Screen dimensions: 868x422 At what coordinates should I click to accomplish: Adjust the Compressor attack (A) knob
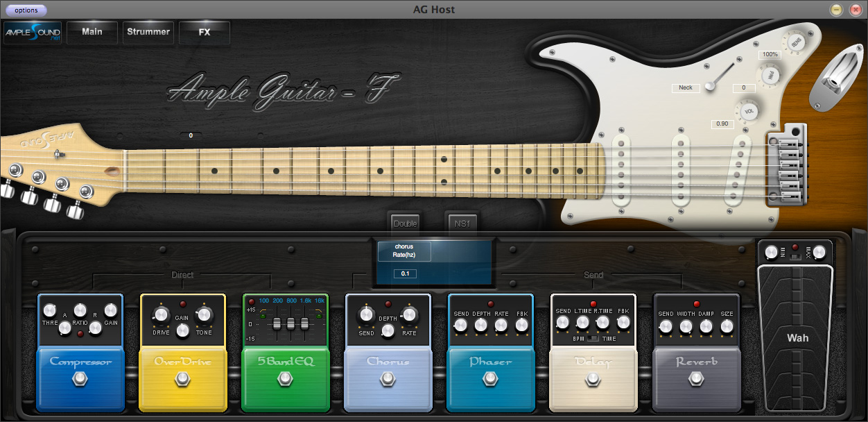(64, 328)
